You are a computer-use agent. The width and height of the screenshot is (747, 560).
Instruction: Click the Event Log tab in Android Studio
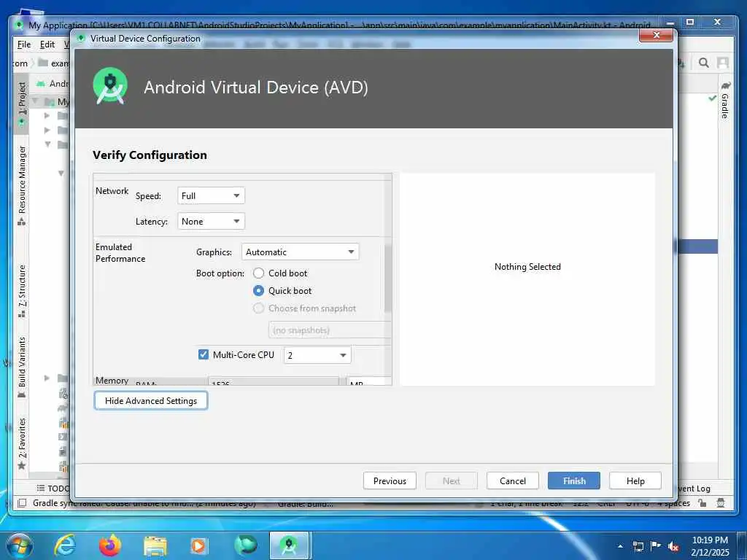[x=694, y=488]
